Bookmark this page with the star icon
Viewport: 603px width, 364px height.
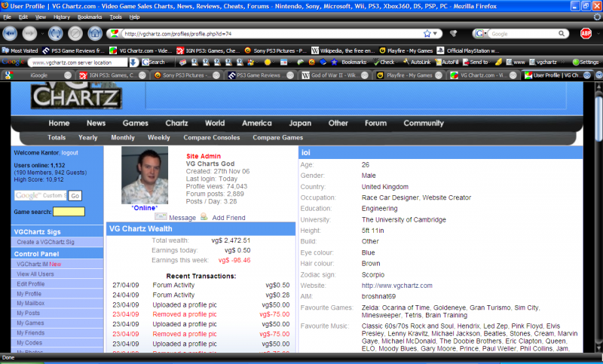tap(427, 34)
